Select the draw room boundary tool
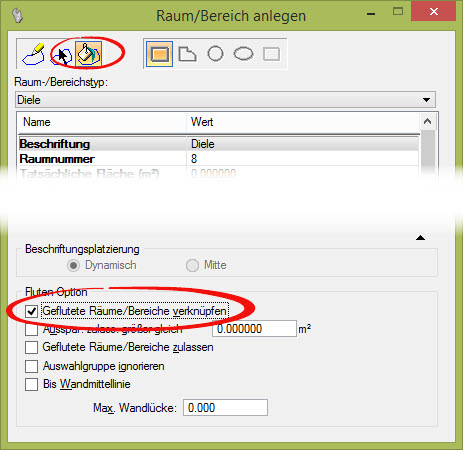The width and height of the screenshot is (463, 450). click(33, 54)
